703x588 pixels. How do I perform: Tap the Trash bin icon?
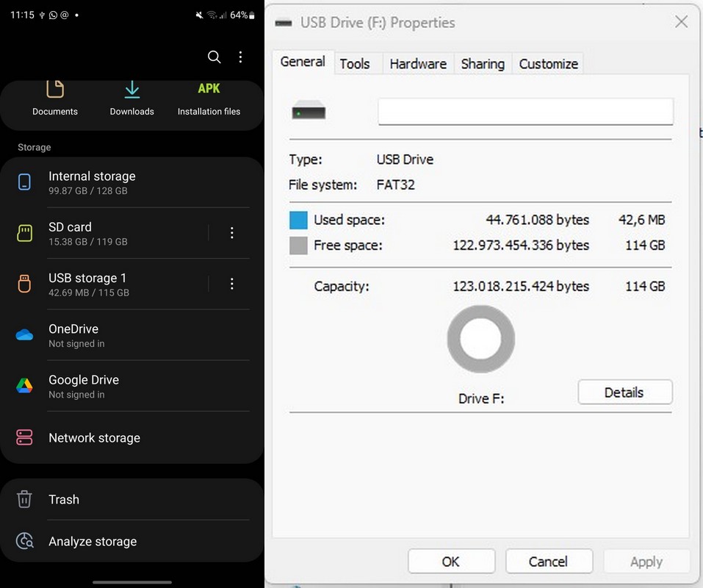point(24,499)
